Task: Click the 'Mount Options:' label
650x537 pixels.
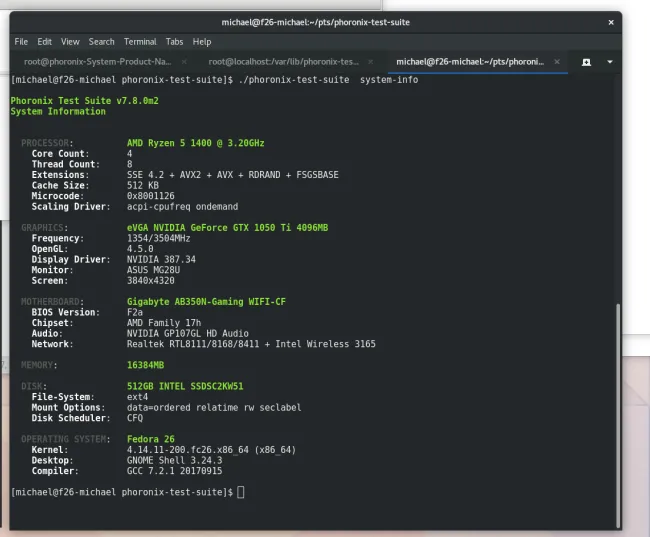Action: [x=68, y=408]
